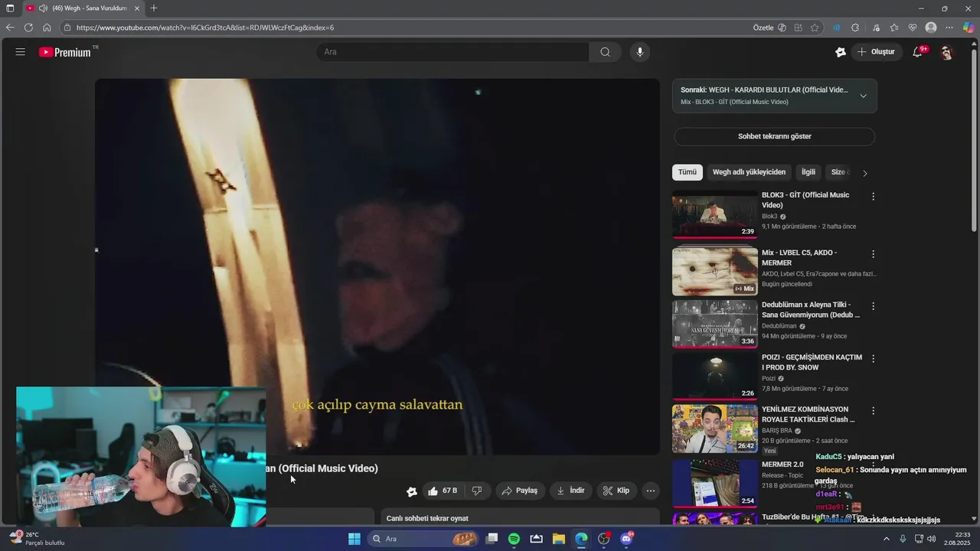The width and height of the screenshot is (980, 551).
Task: Start voice search with microphone icon
Action: (x=640, y=52)
